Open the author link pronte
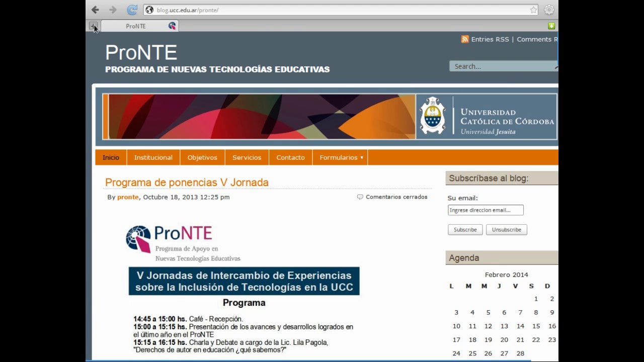The image size is (644, 362). [x=128, y=197]
